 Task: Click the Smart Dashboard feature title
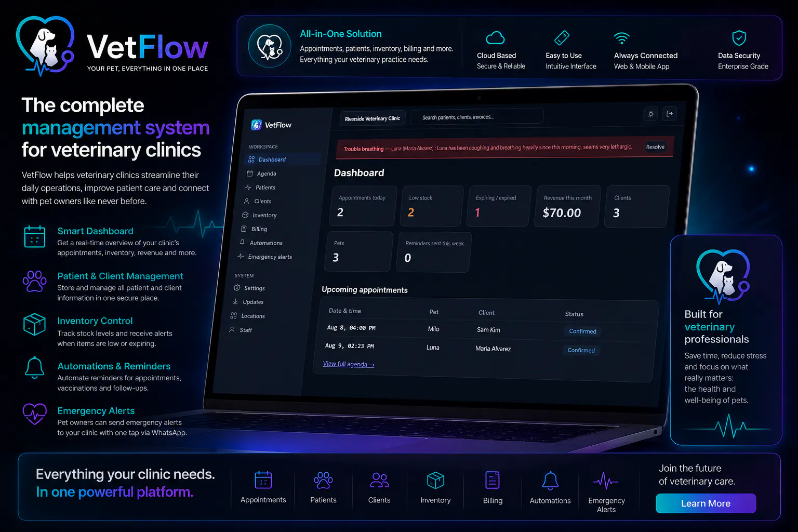tap(95, 231)
